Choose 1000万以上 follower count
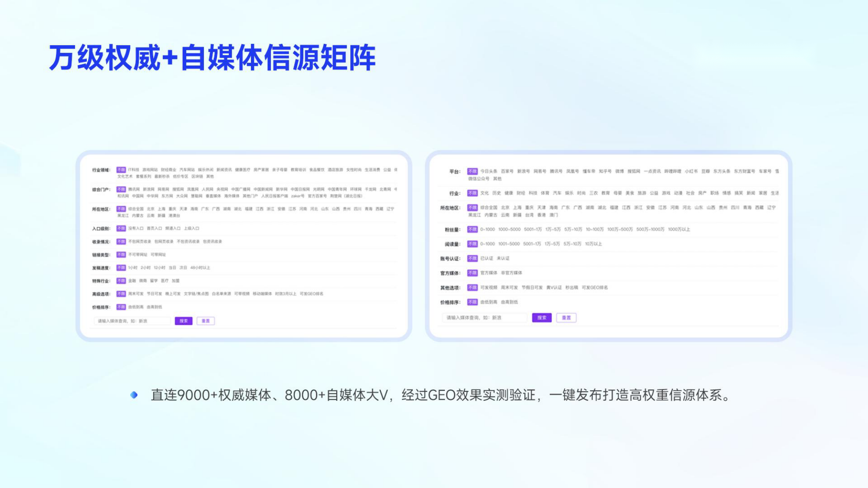The image size is (868, 488). [x=679, y=229]
